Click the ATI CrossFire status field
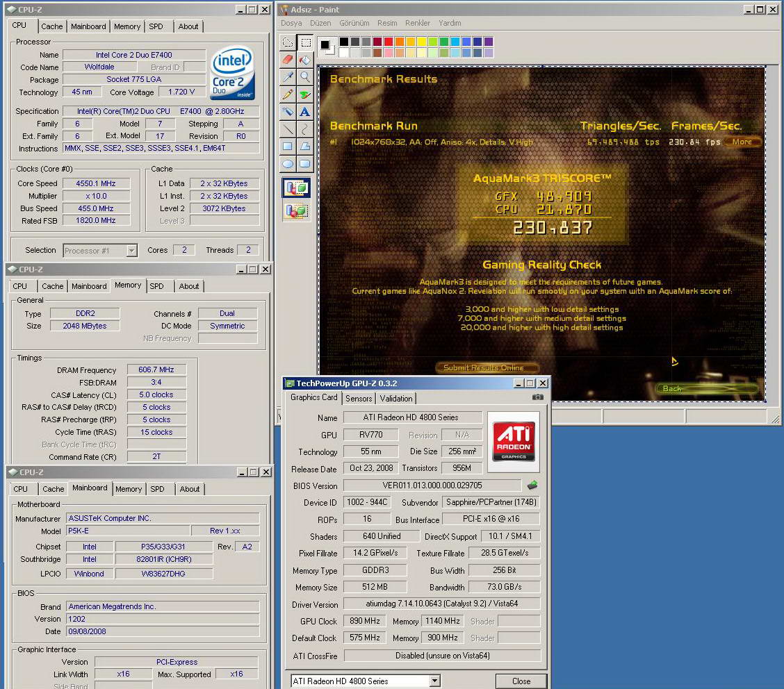The image size is (784, 689). pos(443,656)
